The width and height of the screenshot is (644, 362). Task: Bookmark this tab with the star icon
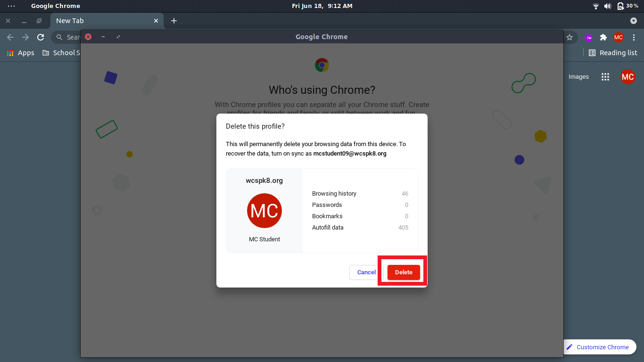click(570, 37)
